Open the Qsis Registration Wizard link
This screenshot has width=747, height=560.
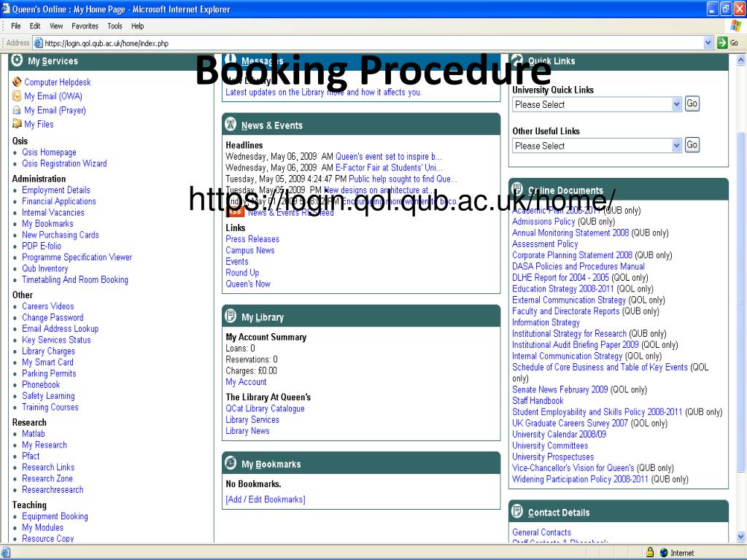click(x=64, y=163)
